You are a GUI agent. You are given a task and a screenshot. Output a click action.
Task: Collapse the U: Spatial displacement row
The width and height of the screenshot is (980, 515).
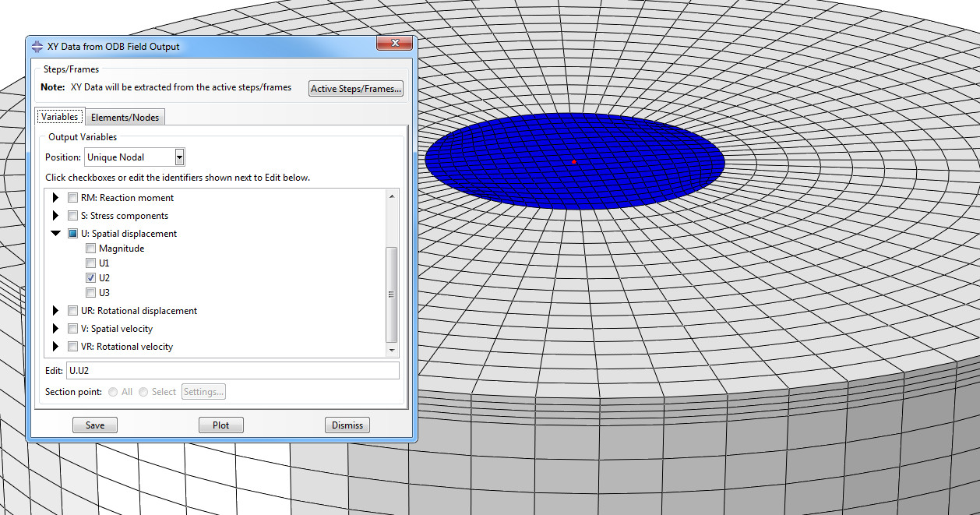click(x=56, y=234)
